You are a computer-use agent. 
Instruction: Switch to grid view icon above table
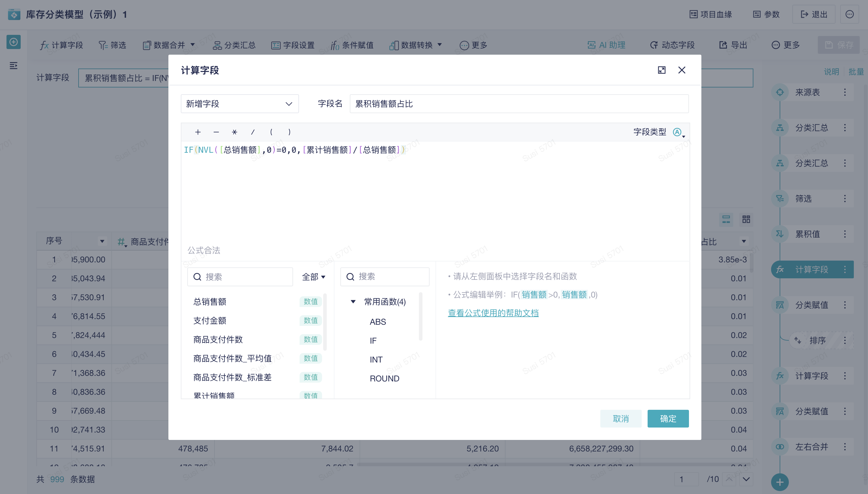click(746, 219)
